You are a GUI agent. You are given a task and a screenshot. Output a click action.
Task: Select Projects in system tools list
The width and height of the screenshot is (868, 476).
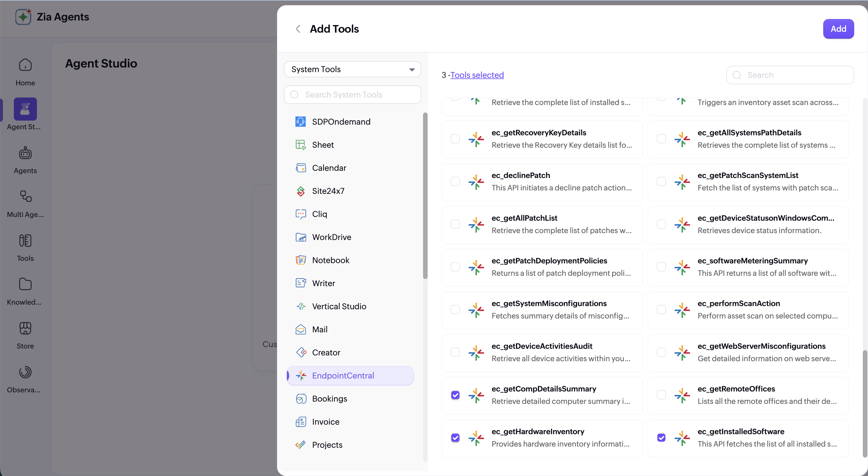point(350,445)
